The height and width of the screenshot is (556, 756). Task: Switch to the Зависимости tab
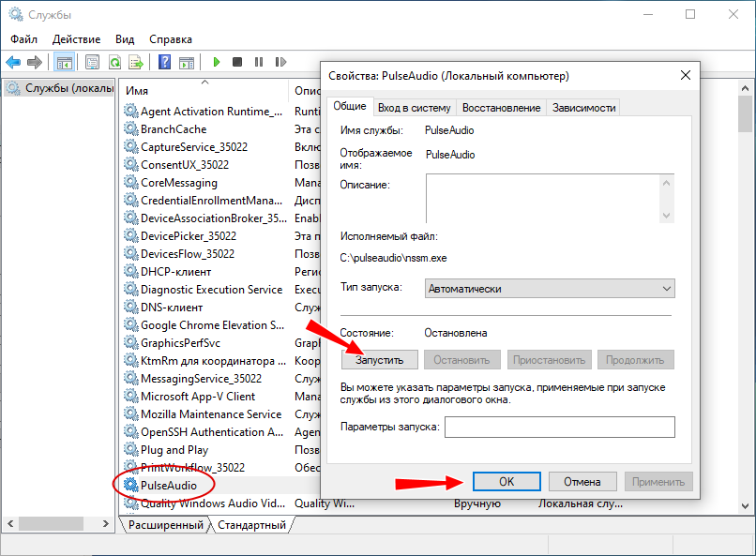click(x=583, y=108)
